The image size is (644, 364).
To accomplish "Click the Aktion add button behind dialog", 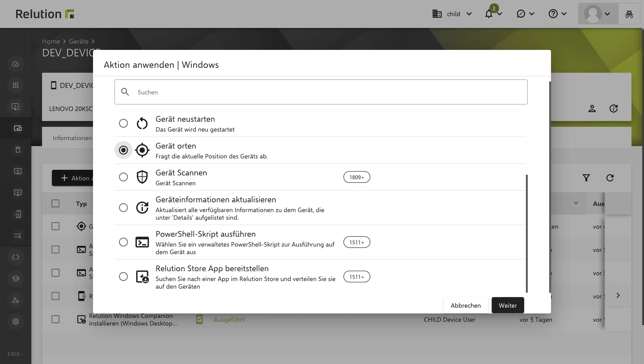I will pyautogui.click(x=72, y=178).
